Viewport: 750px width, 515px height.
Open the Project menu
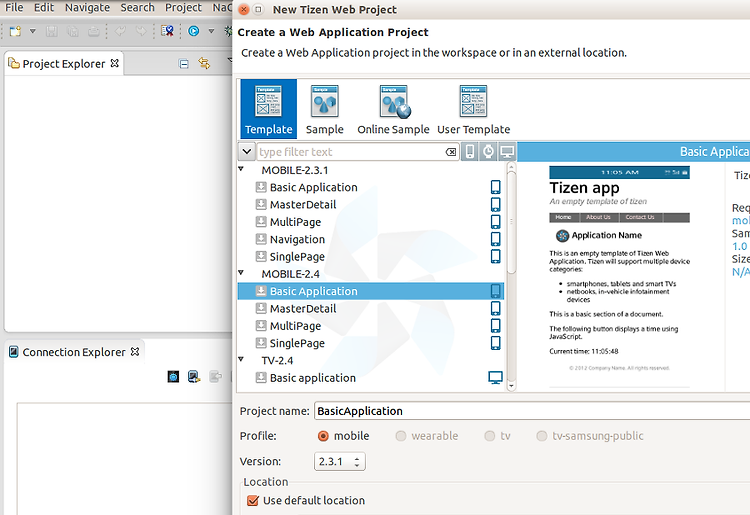pos(184,8)
